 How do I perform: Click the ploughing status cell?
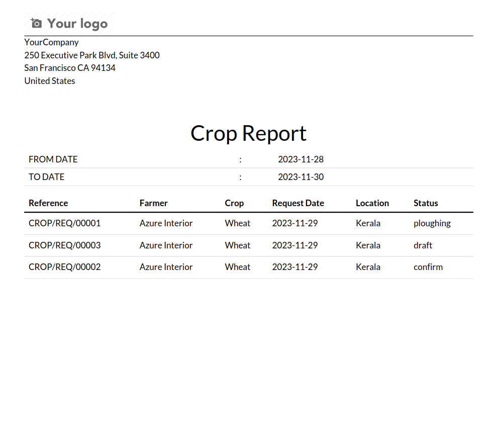[x=432, y=223]
